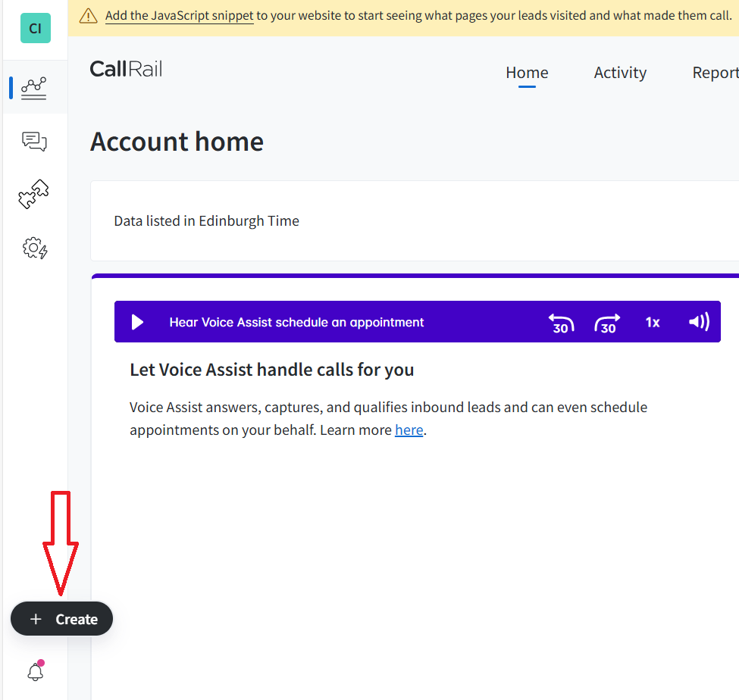Switch to the Home tab
The width and height of the screenshot is (739, 700).
click(527, 73)
